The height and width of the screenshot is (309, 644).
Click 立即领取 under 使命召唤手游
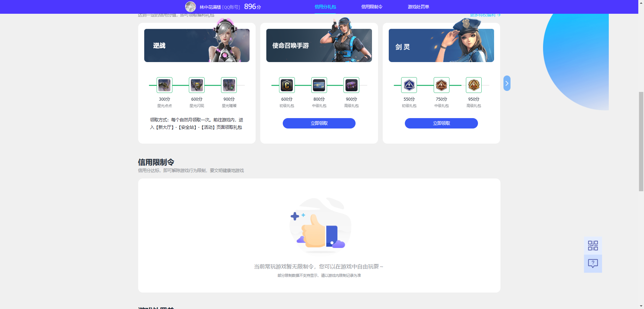319,123
